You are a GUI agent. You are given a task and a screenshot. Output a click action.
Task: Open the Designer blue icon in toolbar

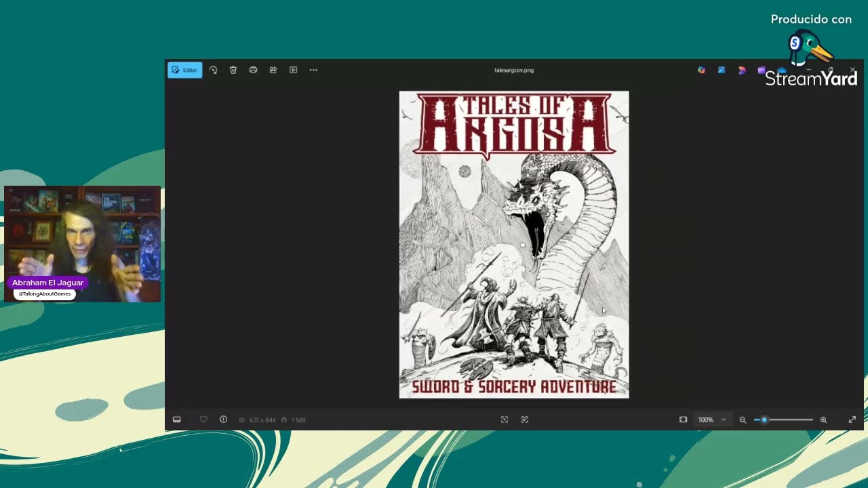coord(722,70)
